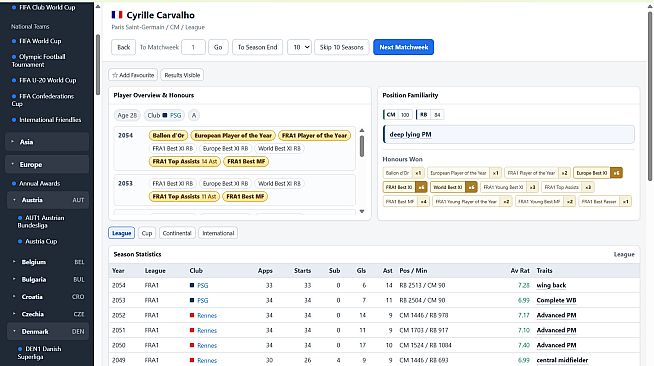Switch to the Cup tab

(x=147, y=233)
